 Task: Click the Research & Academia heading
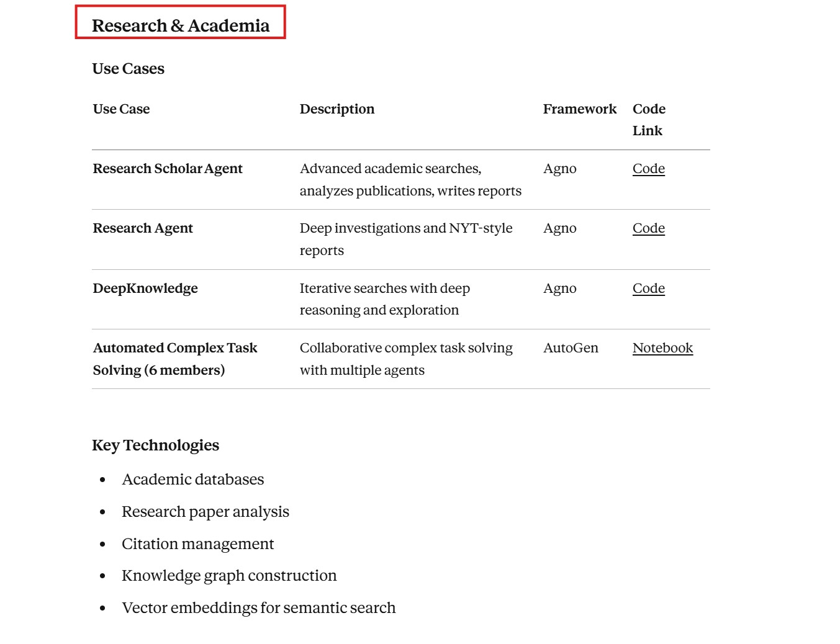[181, 25]
